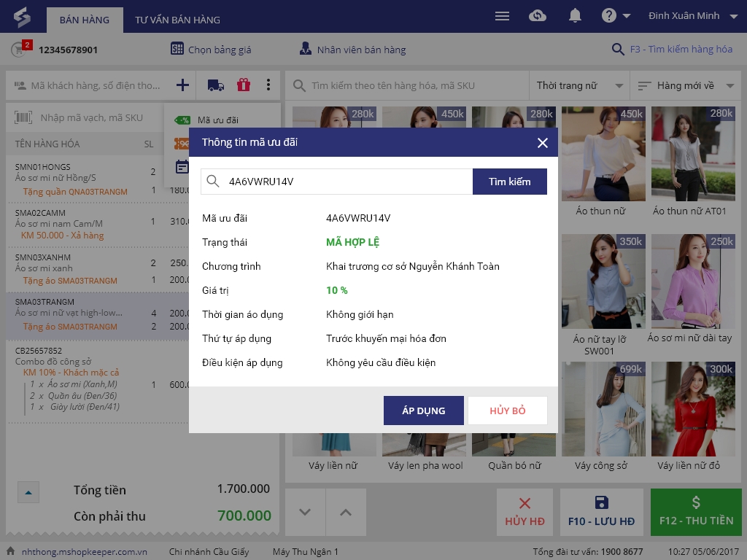
Task: Click the page up chevron button
Action: point(346,513)
